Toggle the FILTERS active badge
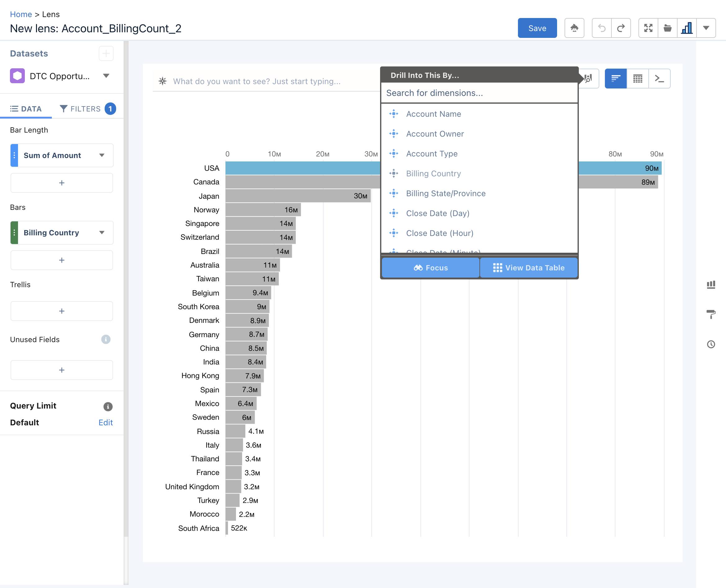The image size is (726, 588). point(110,109)
